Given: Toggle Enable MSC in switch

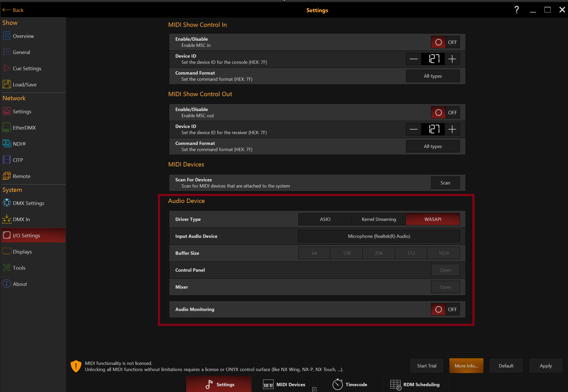Looking at the screenshot, I should pyautogui.click(x=445, y=42).
